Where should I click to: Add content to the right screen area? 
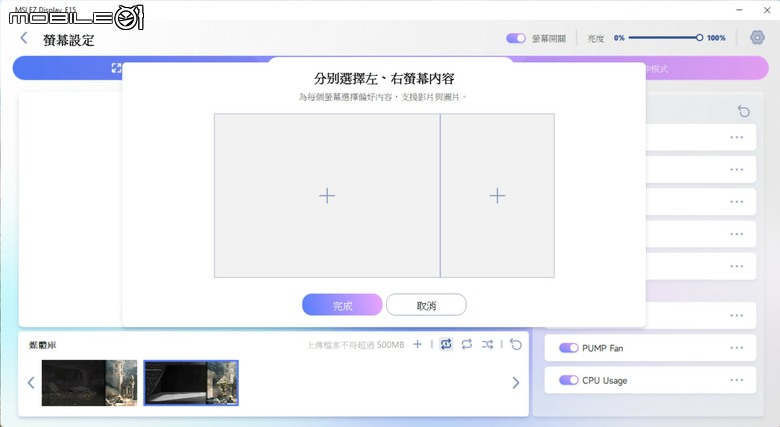[x=497, y=196]
